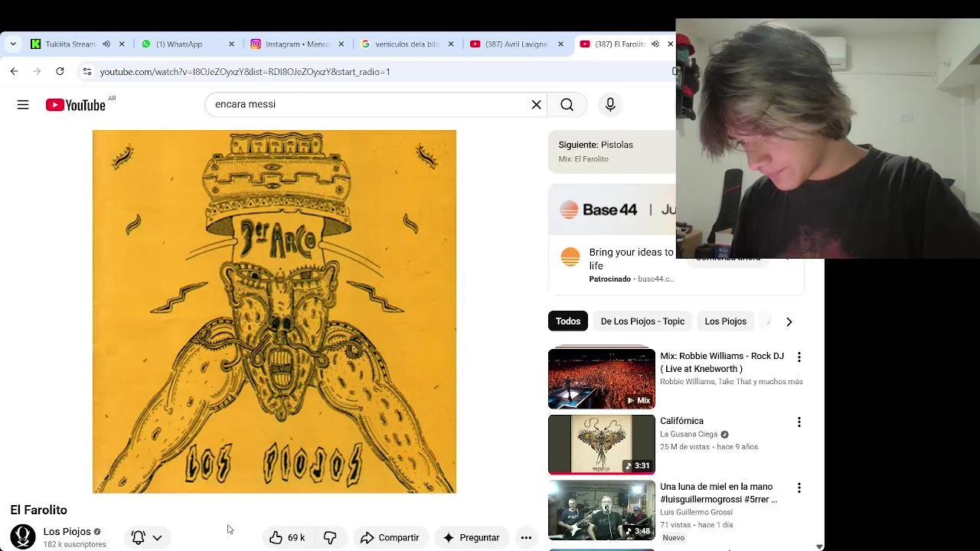980x551 pixels.
Task: Reload the current page
Action: click(x=60, y=71)
